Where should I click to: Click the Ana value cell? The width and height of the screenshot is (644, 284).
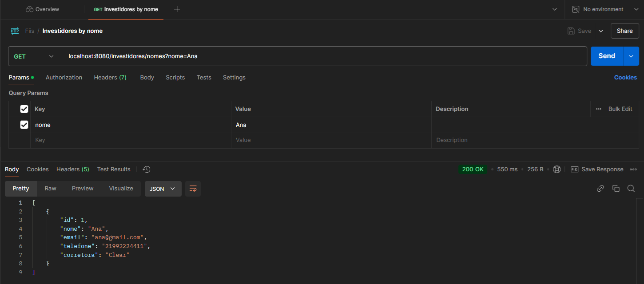pyautogui.click(x=331, y=125)
